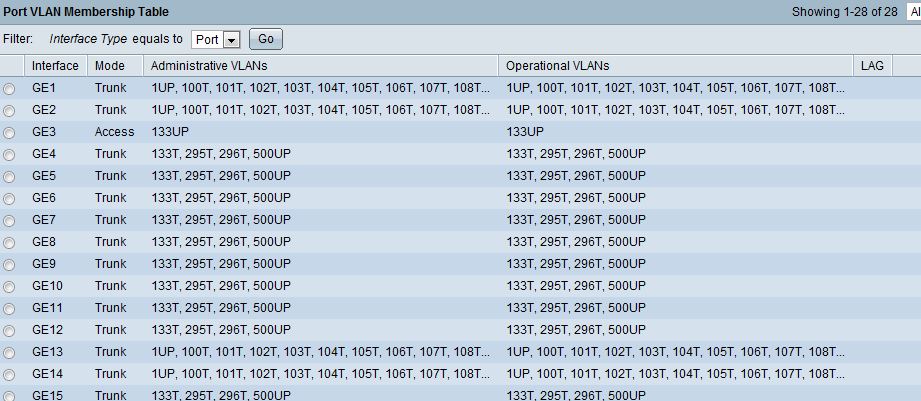This screenshot has height=401, width=921.
Task: Select the radio button for GE12
Action: coord(9,331)
